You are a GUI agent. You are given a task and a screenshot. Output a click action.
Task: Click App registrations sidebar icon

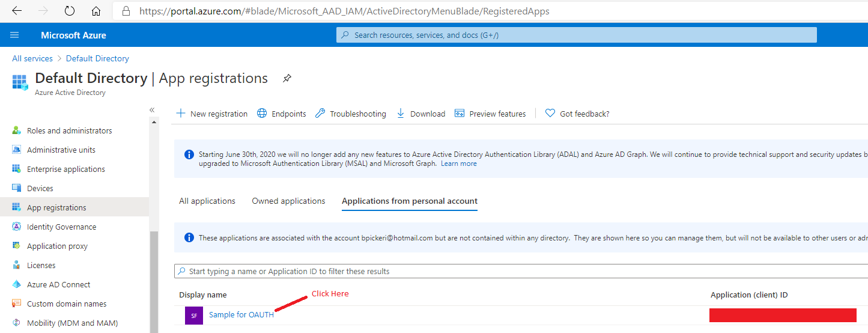(16, 207)
